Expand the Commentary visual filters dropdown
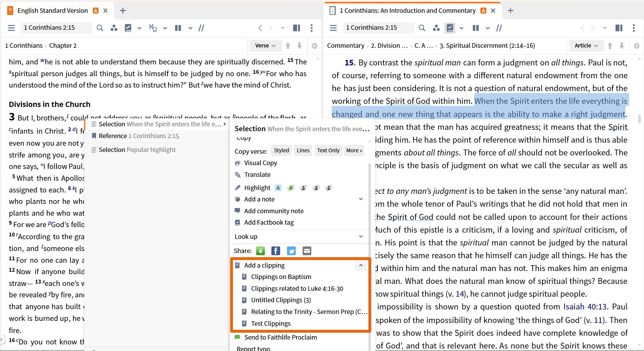 click(x=461, y=28)
